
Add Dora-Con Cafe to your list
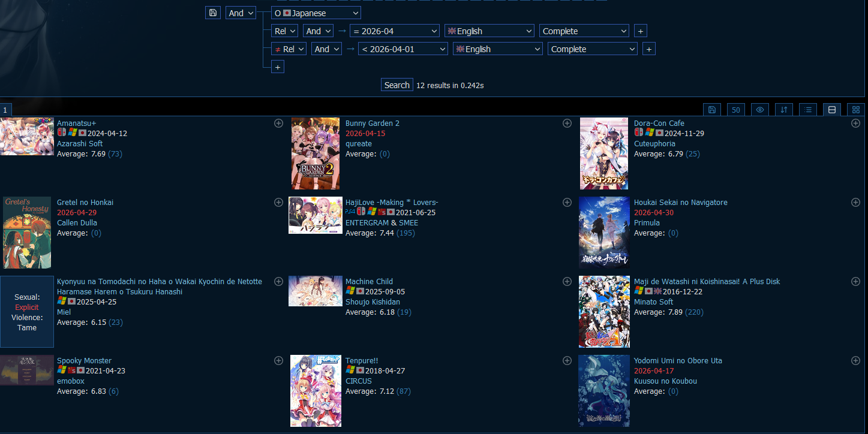pos(855,123)
